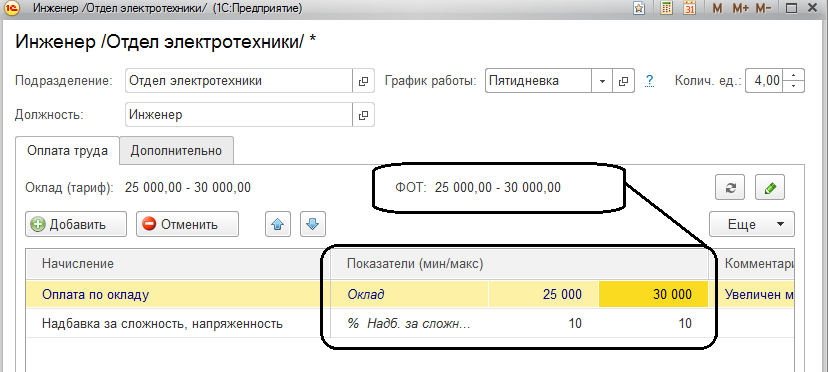Switch to the Оплата труда tab
The height and width of the screenshot is (372, 828).
tap(68, 151)
